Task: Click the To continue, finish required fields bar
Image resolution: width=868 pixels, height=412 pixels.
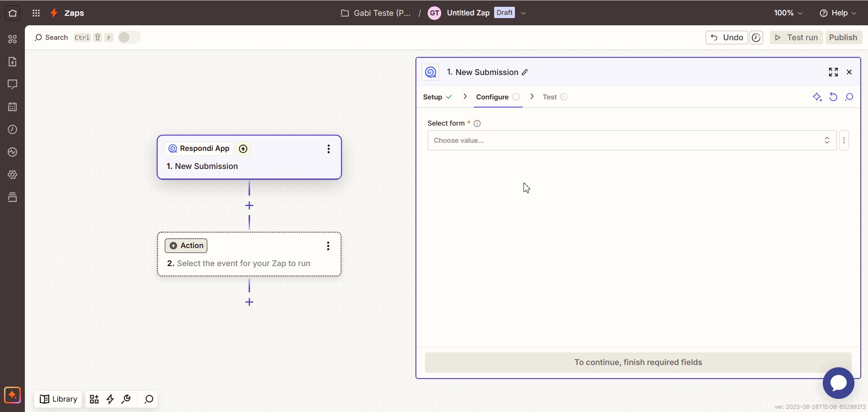Action: click(638, 362)
